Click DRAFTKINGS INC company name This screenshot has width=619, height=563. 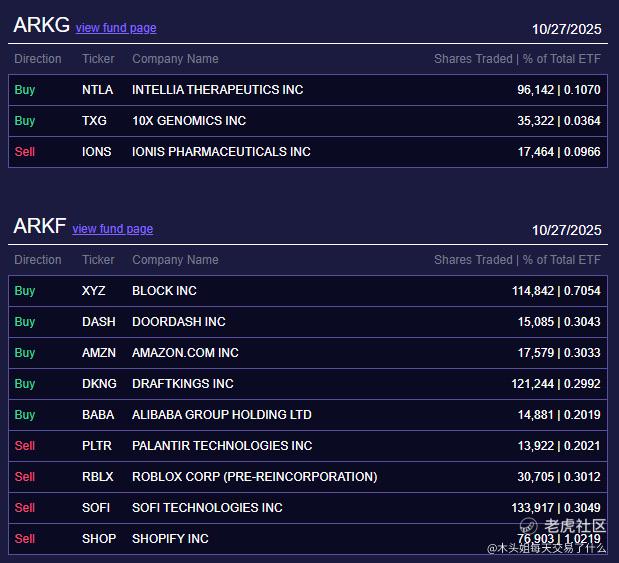click(x=183, y=383)
